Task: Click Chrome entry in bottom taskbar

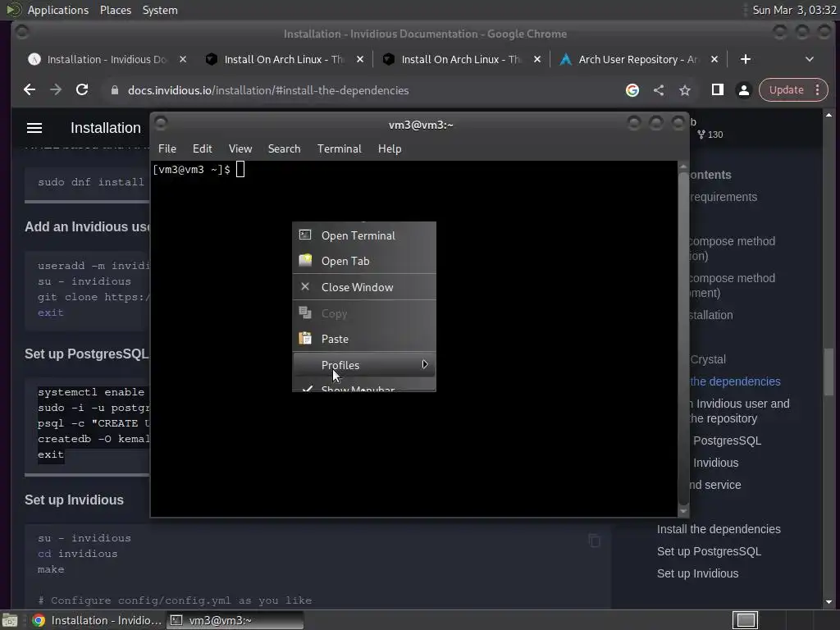Action: click(x=98, y=620)
